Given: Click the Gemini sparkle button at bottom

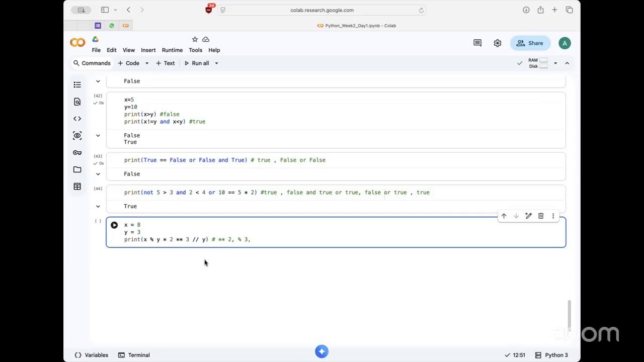Looking at the screenshot, I should (322, 351).
